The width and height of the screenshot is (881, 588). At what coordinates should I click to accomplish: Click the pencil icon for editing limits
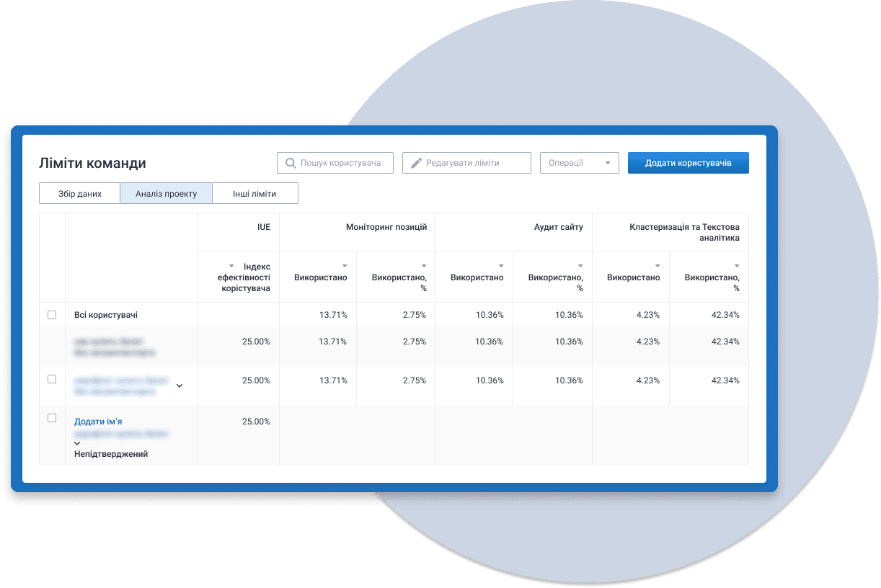(x=417, y=164)
